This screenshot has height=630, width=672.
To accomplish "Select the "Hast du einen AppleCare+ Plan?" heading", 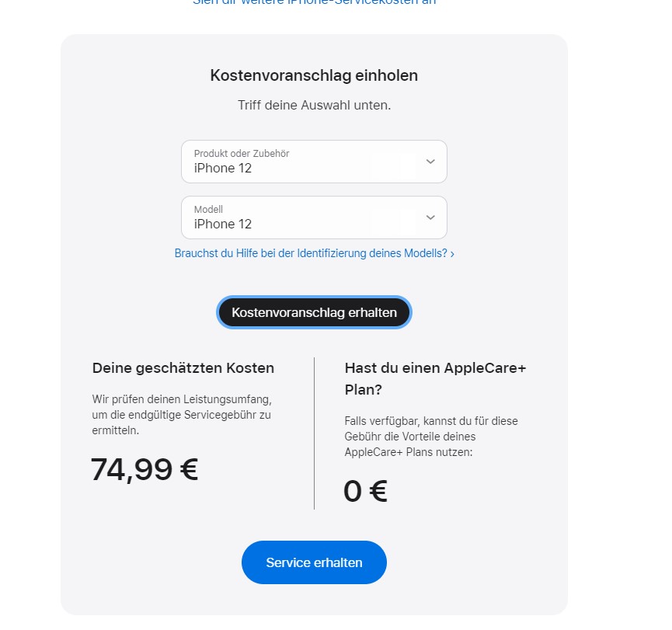I will 435,378.
